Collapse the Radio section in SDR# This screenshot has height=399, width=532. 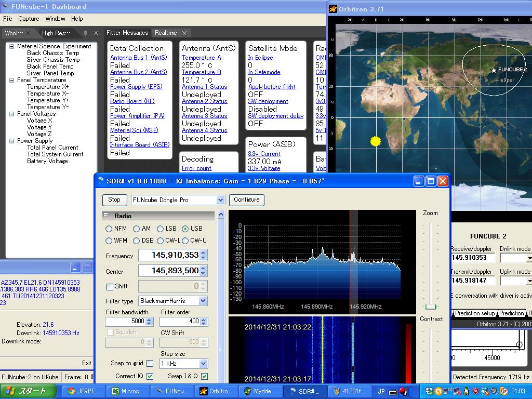point(106,216)
